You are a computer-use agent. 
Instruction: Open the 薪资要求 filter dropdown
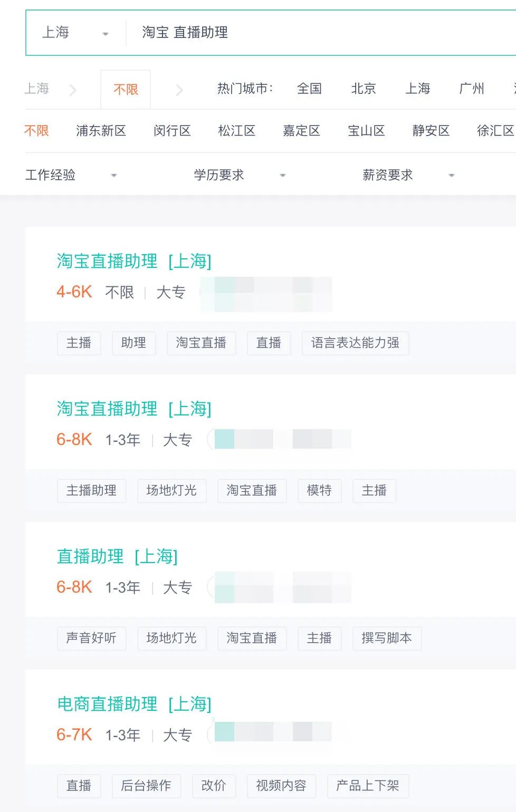pyautogui.click(x=408, y=175)
